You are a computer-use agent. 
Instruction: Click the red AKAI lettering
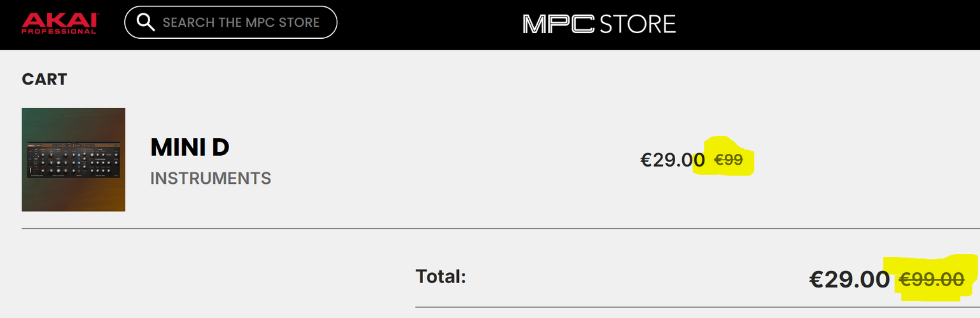[x=59, y=19]
